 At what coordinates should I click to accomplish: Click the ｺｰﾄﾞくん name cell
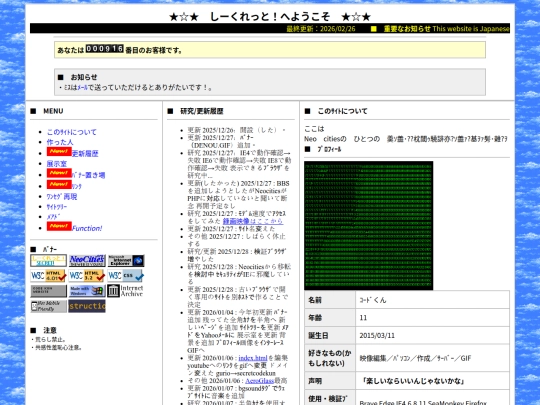432,300
